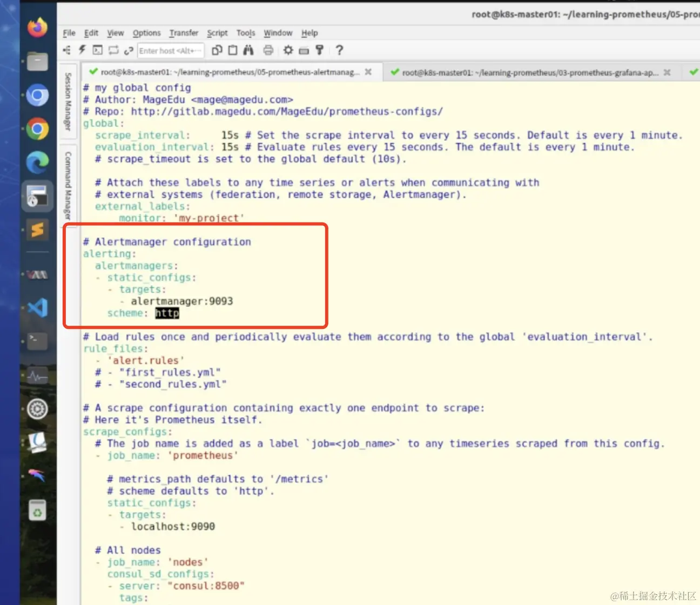
Task: Open the Terminal from dock
Action: [37, 341]
